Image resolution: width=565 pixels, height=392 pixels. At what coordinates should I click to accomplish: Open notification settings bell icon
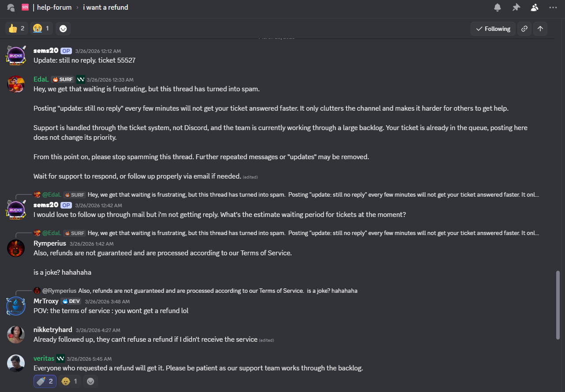click(x=497, y=7)
